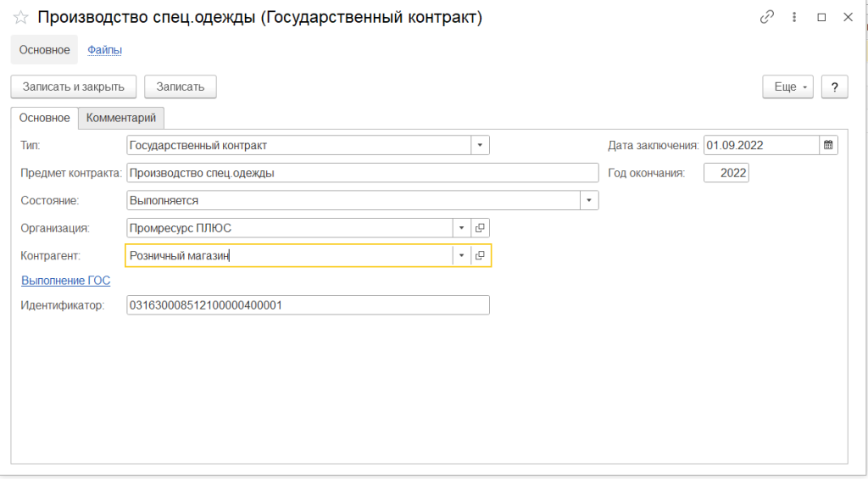Add contract to favorites with star icon
868x479 pixels.
pos(21,17)
